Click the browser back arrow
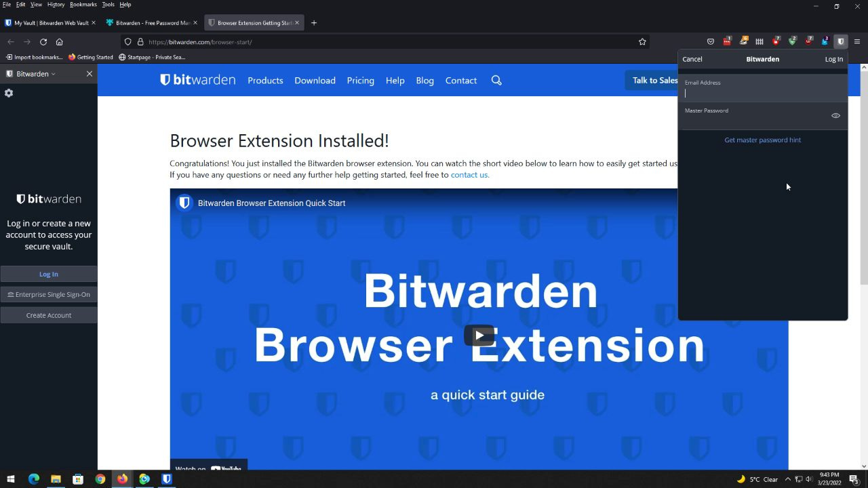Viewport: 868px width, 488px height. pyautogui.click(x=11, y=41)
